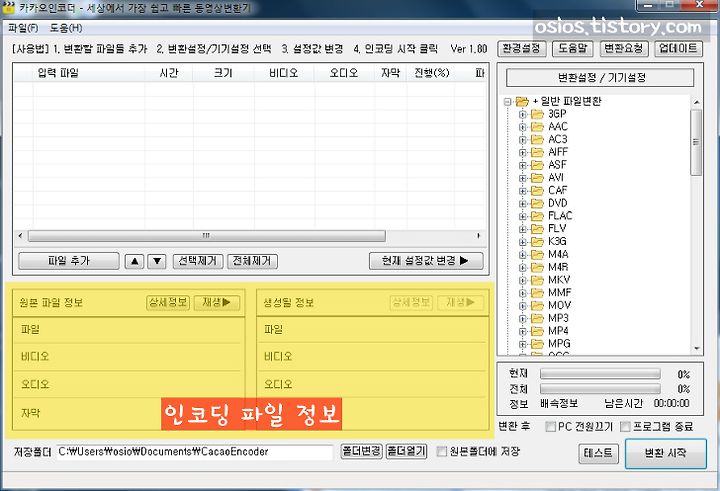The height and width of the screenshot is (491, 720).
Task: Select the MPG folder icon
Action: pyautogui.click(x=537, y=344)
